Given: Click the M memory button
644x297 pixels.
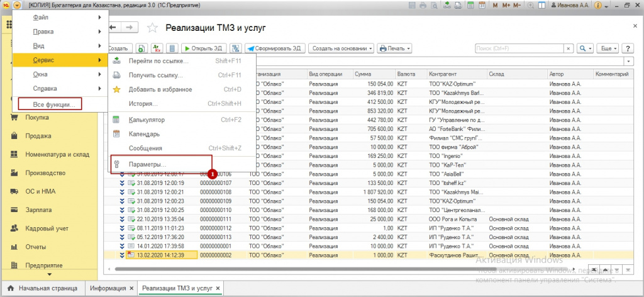Looking at the screenshot, I should coord(495,6).
